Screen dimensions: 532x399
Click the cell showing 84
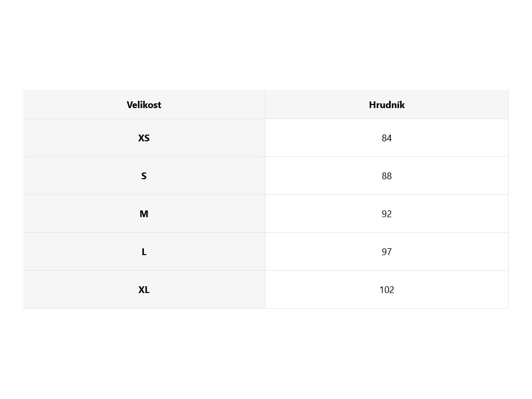(387, 138)
